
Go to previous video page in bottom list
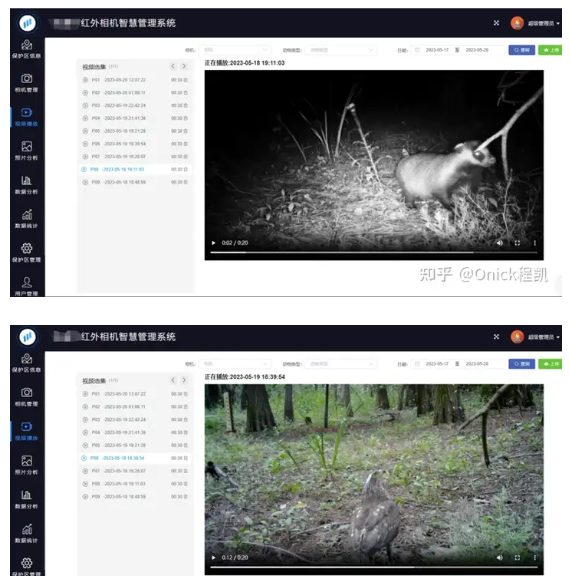tap(173, 380)
